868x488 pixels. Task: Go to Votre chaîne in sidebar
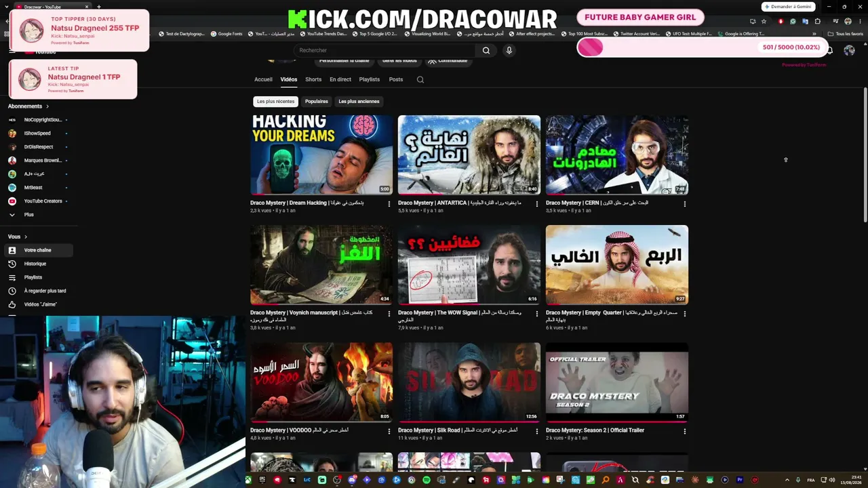pos(39,250)
